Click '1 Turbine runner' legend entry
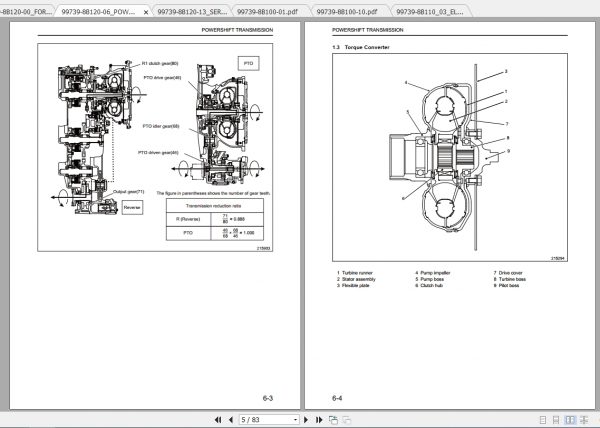Image resolution: width=600 pixels, height=428 pixels. [x=355, y=273]
